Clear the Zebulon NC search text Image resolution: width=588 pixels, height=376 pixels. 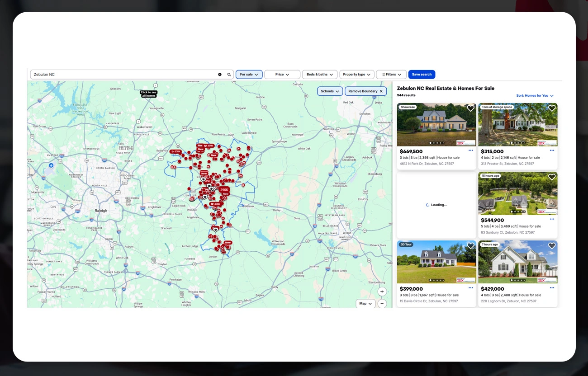220,75
